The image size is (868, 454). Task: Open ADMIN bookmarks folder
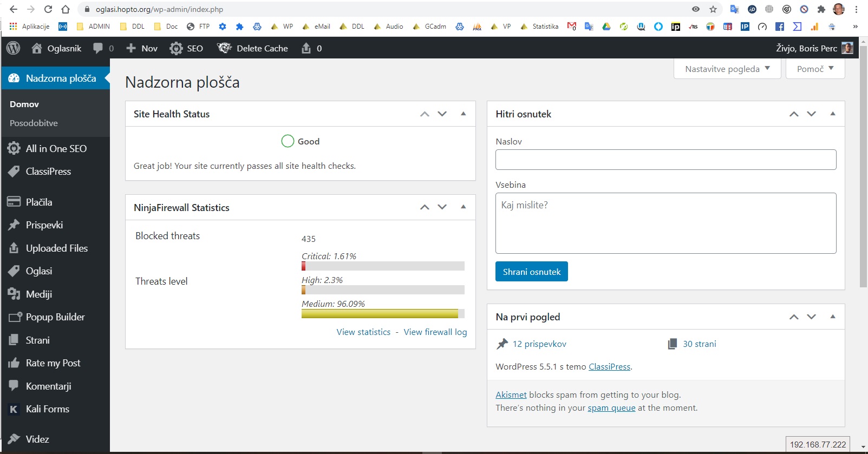[x=93, y=26]
